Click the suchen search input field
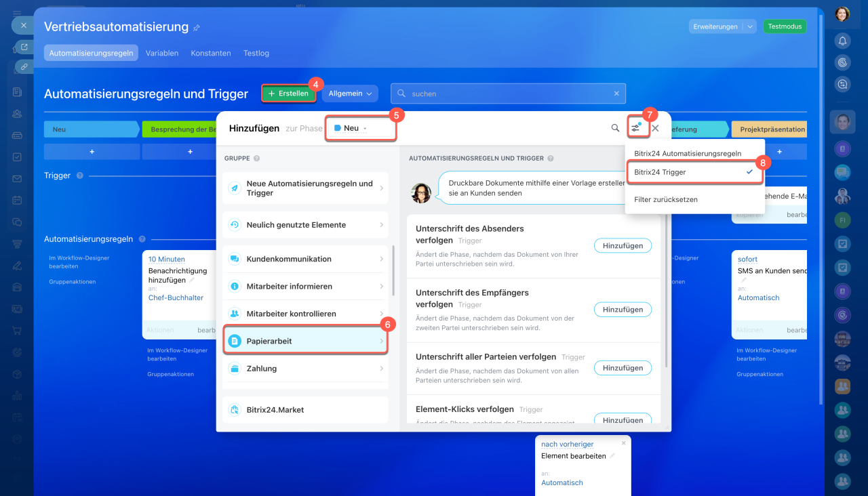868x496 pixels. [x=508, y=94]
